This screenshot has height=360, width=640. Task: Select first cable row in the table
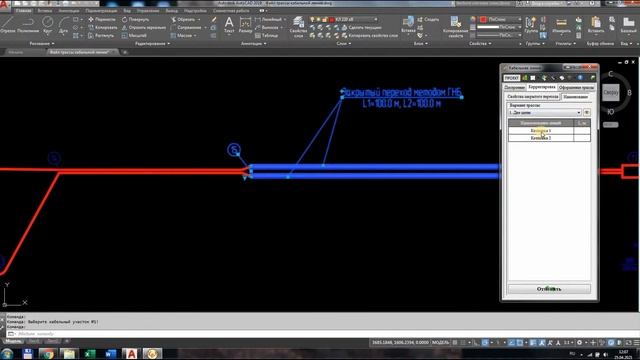coord(549,131)
